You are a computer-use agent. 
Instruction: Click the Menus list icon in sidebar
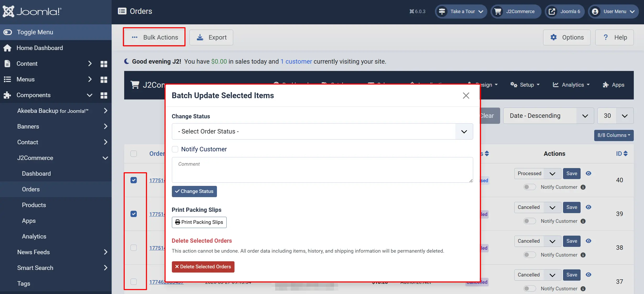point(7,79)
